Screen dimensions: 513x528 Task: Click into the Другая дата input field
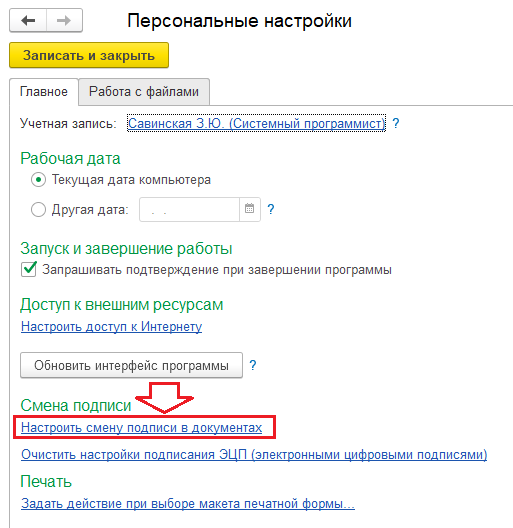pyautogui.click(x=190, y=209)
